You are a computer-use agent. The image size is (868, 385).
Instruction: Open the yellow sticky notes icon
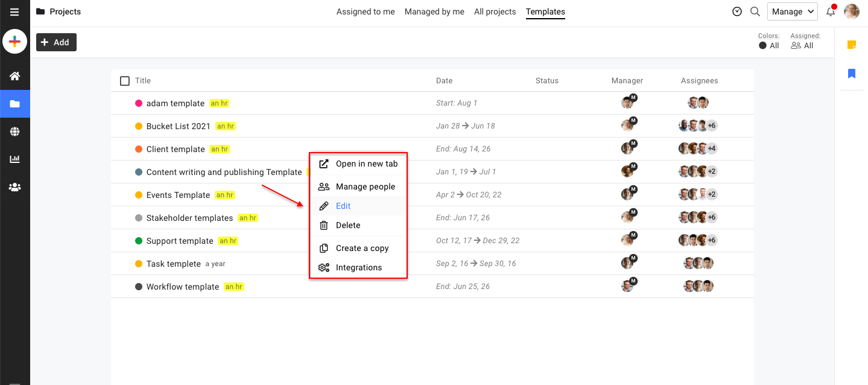point(852,45)
